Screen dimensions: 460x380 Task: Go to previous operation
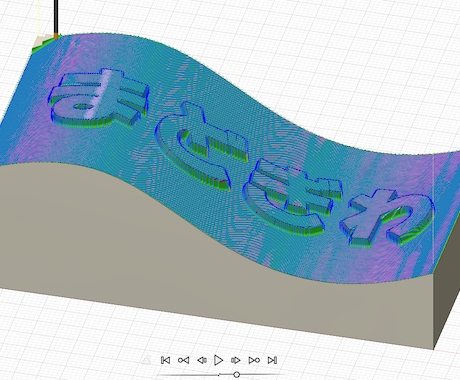(183, 360)
